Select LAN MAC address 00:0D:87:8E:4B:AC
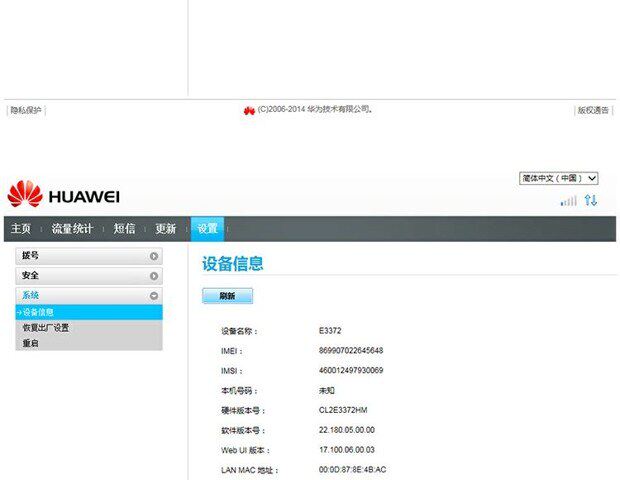Image resolution: width=620 pixels, height=480 pixels. pos(352,469)
